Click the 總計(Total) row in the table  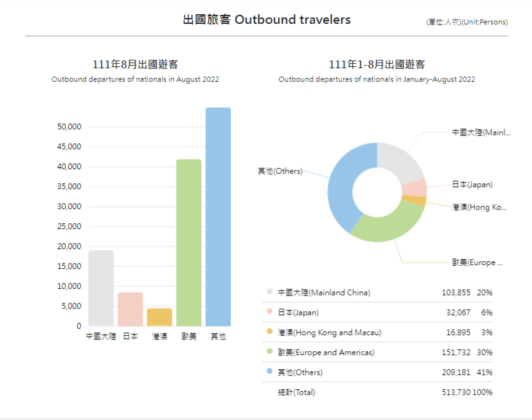[x=296, y=392]
